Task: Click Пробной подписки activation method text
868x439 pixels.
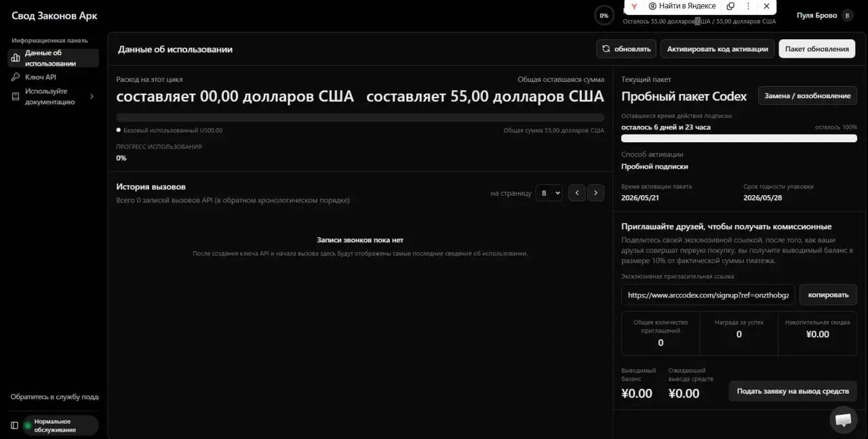Action: point(654,167)
